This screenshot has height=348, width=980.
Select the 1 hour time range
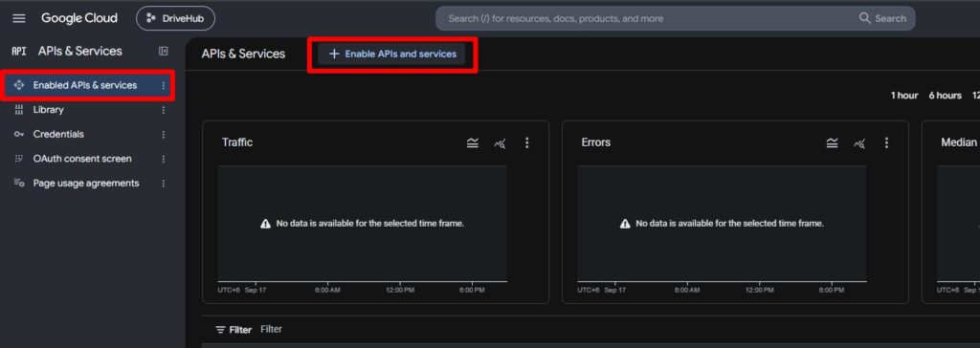(904, 96)
